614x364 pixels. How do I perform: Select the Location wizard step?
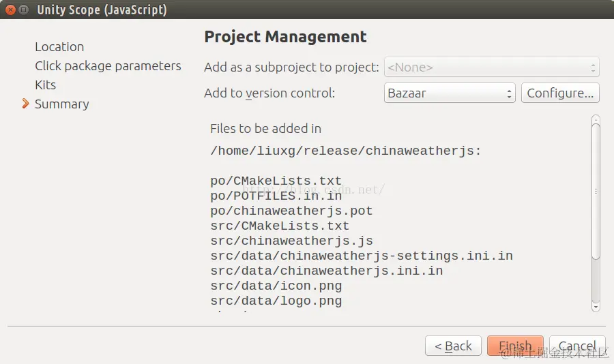tap(59, 46)
